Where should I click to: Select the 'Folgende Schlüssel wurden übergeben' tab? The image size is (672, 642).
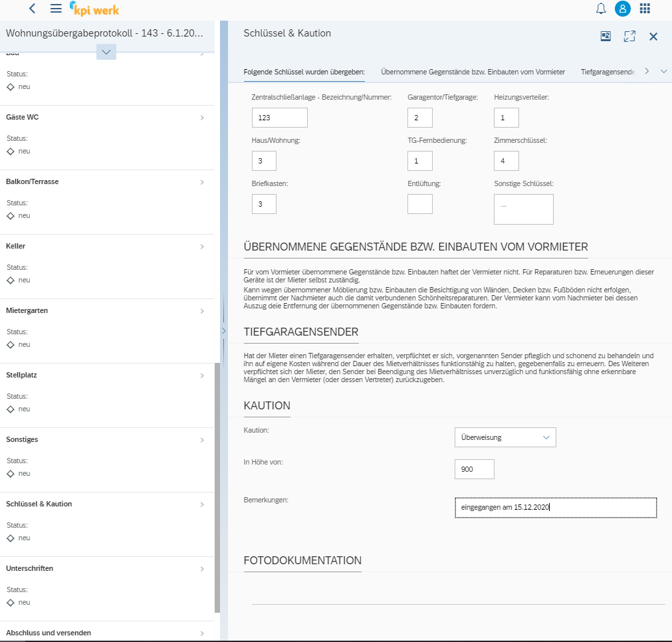(304, 72)
